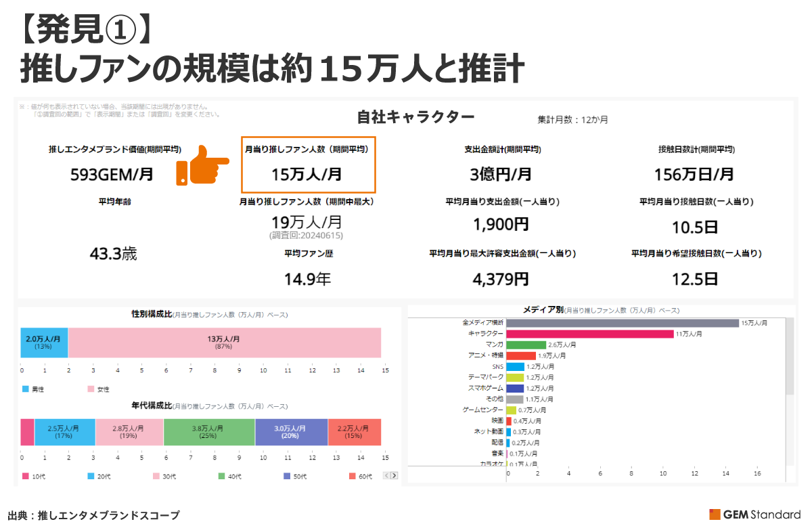
Task: Click the 60代 legend color square
Action: click(353, 477)
